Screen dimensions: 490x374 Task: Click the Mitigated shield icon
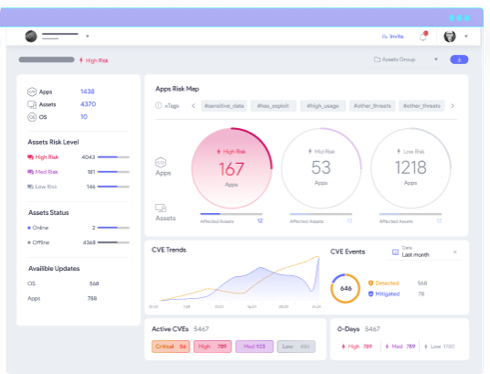(371, 294)
